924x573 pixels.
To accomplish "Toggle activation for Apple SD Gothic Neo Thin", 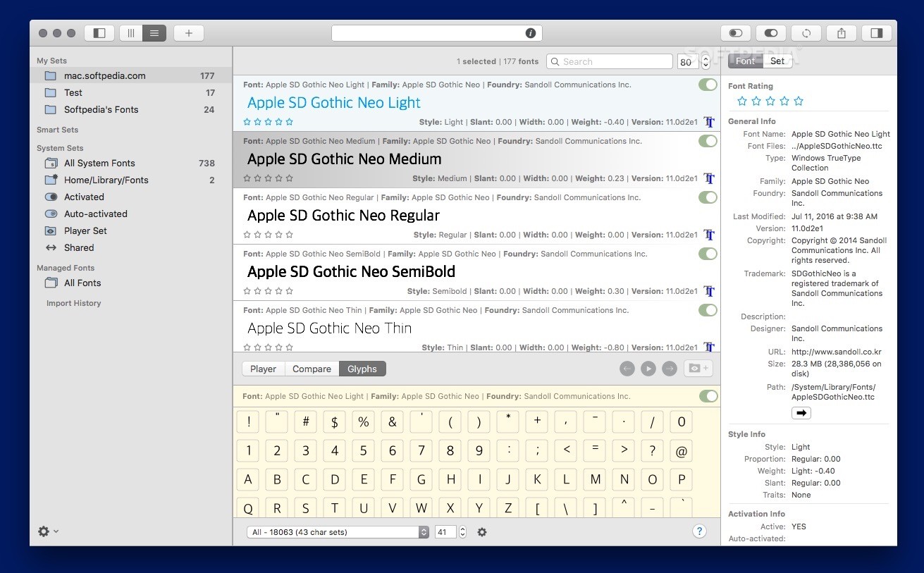I will [707, 310].
